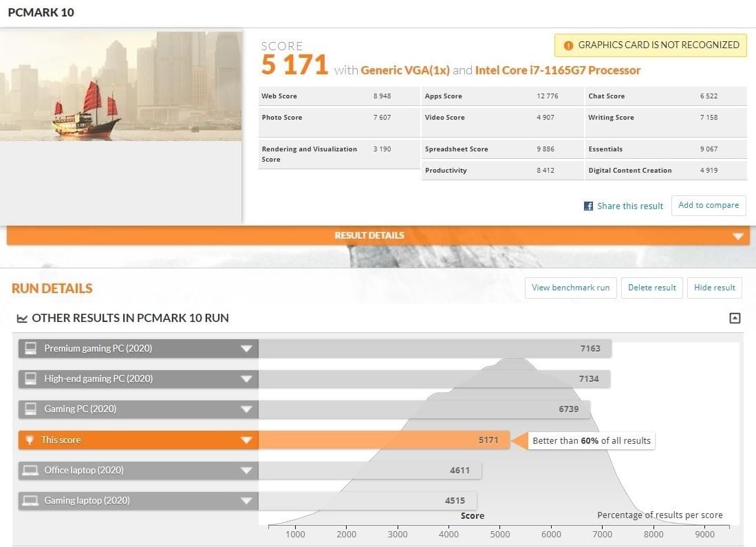Click the High-end gaming PC 7134 score bar
This screenshot has height=547, width=756.
click(434, 378)
